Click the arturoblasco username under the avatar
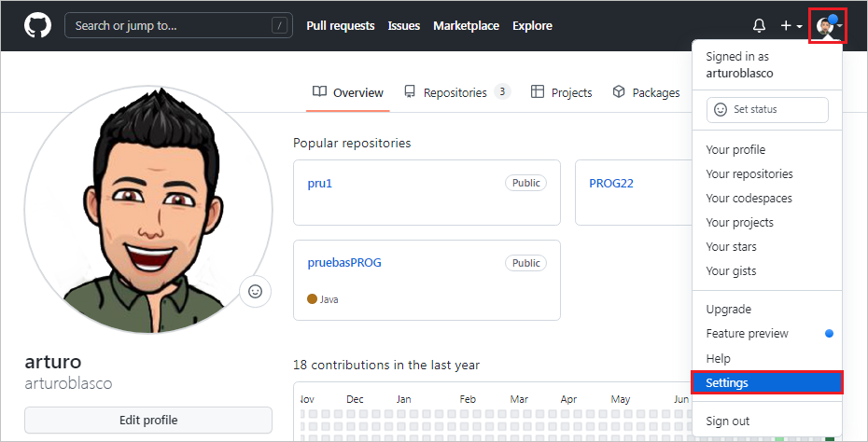This screenshot has width=868, height=442. (x=69, y=383)
